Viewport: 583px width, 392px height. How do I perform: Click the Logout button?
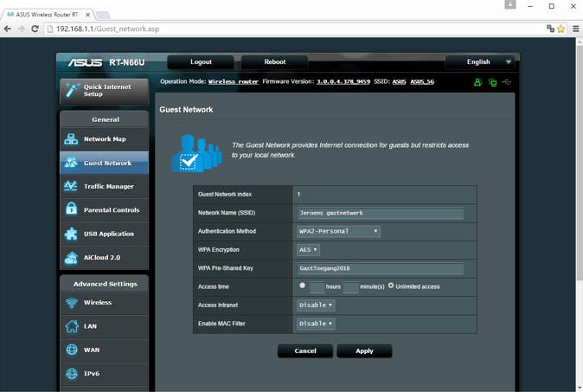tap(201, 62)
